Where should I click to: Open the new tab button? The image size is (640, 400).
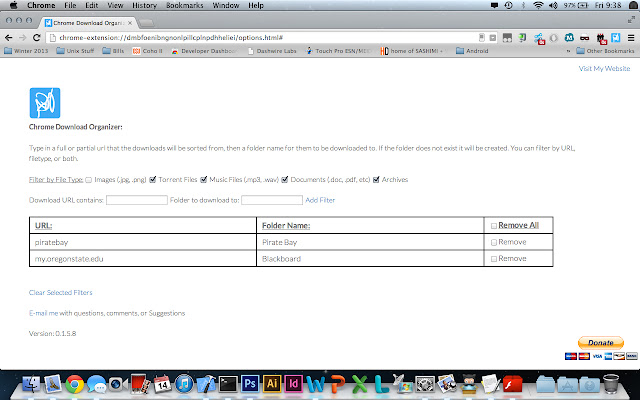[x=146, y=23]
